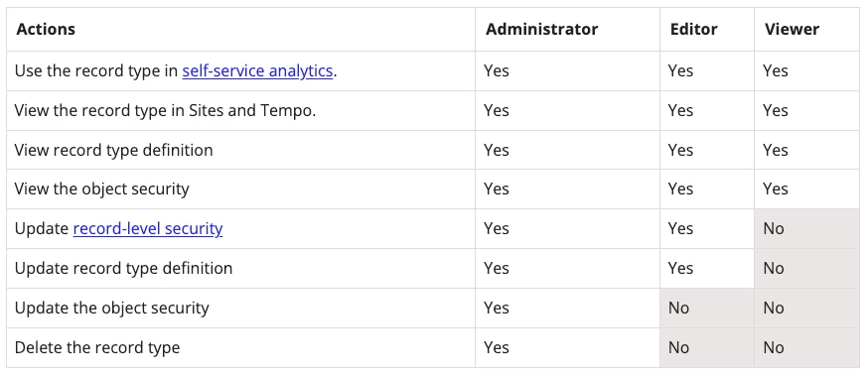
Task: Open the record-level security link
Action: 148,229
